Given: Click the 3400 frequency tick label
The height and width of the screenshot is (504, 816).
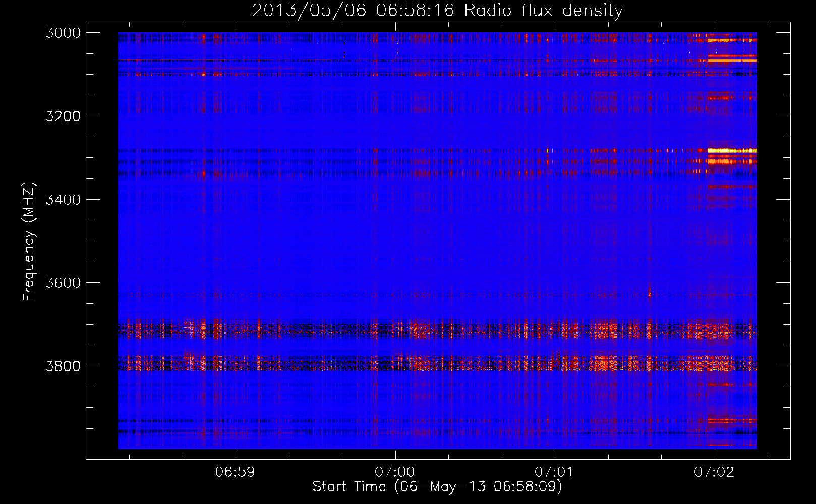Looking at the screenshot, I should 63,200.
